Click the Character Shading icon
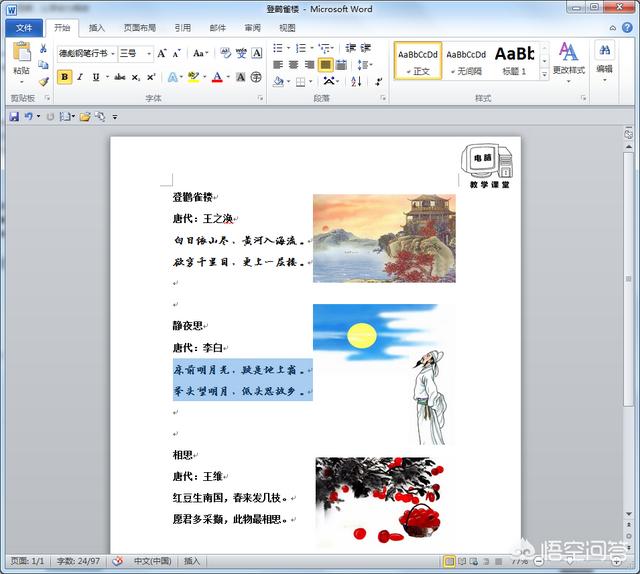The width and height of the screenshot is (640, 574). click(x=241, y=77)
